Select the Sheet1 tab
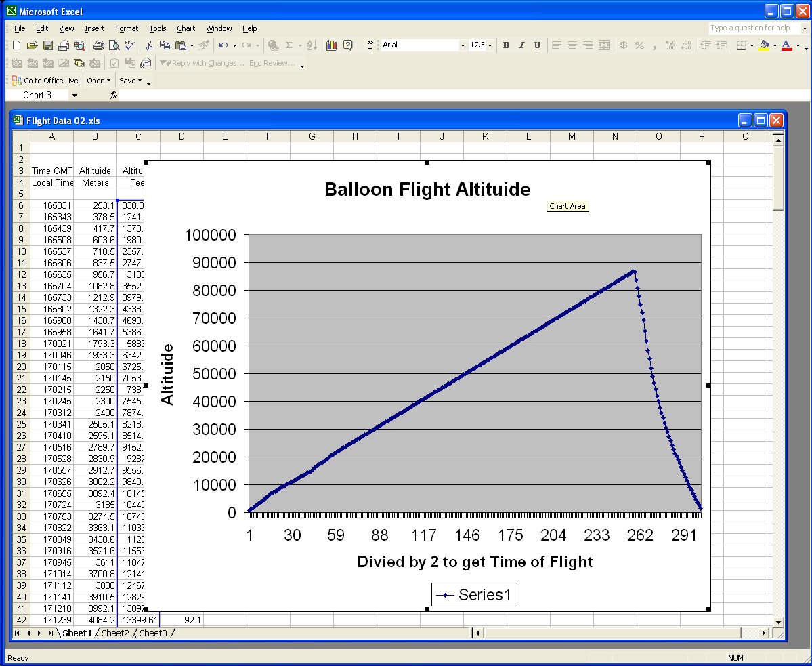The image size is (812, 666). (77, 633)
